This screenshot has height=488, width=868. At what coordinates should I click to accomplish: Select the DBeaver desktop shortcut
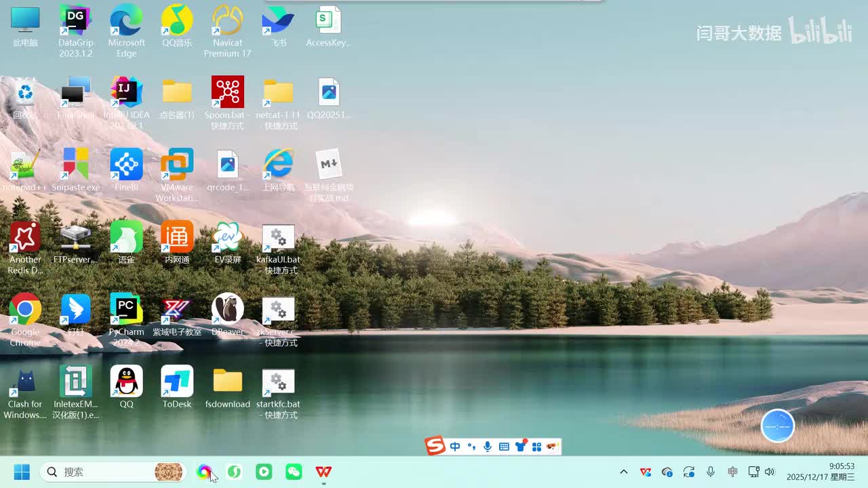(x=227, y=316)
